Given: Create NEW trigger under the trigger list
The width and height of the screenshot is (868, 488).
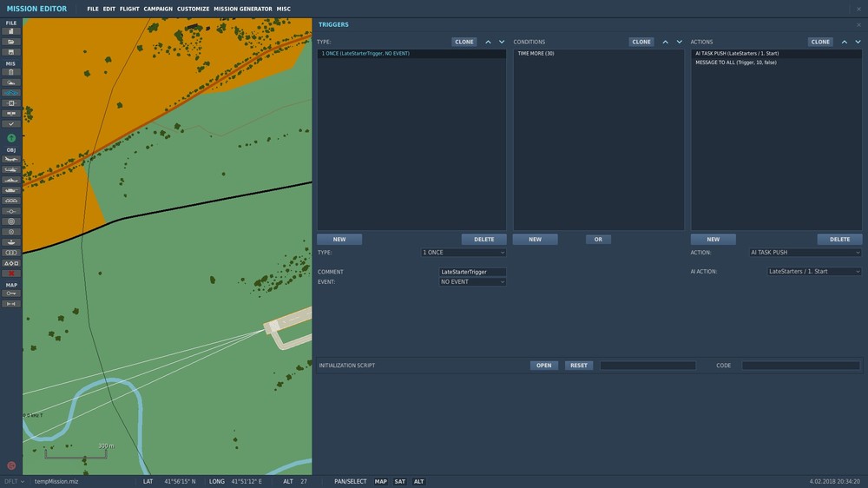Looking at the screenshot, I should [339, 240].
